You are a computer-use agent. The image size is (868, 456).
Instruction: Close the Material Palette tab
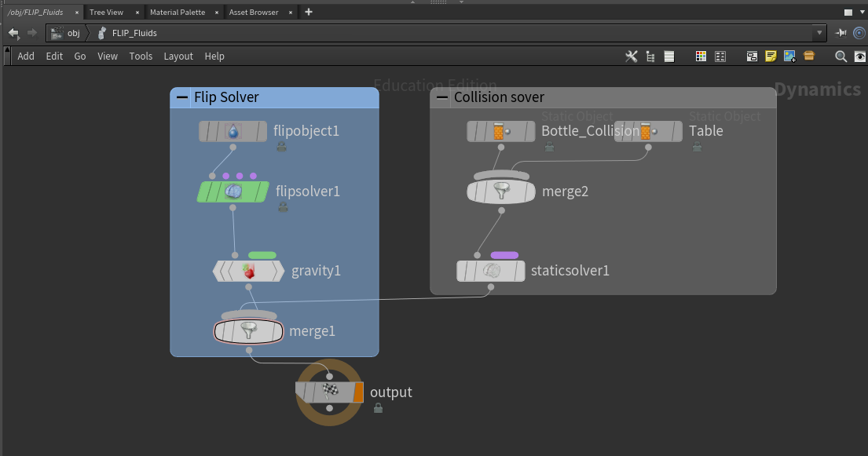(217, 13)
